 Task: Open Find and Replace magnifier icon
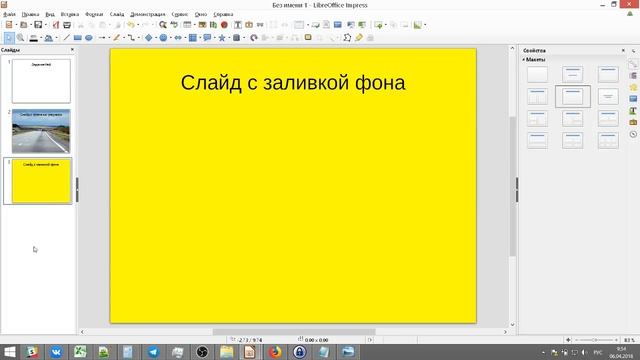point(163,25)
